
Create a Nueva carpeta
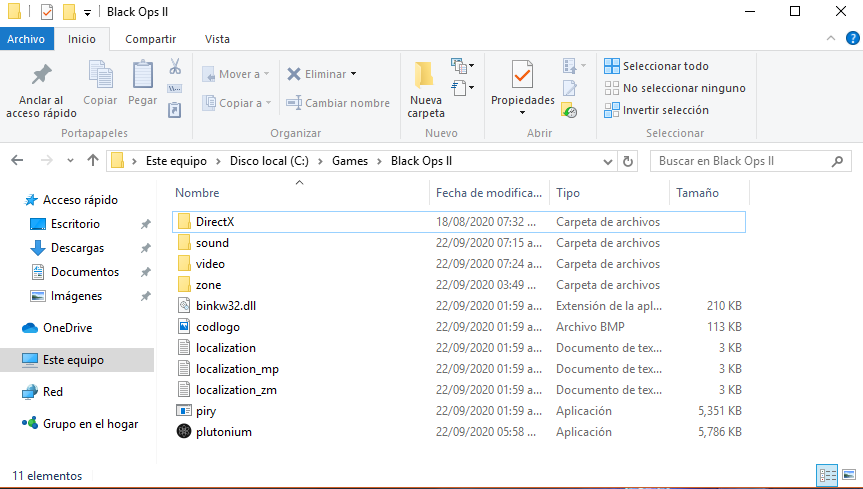click(x=425, y=90)
